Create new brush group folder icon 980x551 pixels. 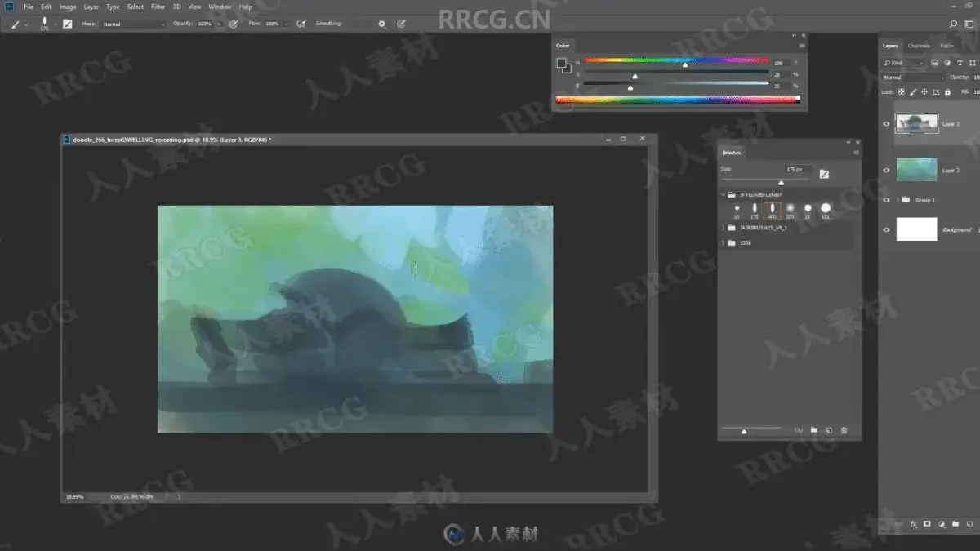coord(813,430)
